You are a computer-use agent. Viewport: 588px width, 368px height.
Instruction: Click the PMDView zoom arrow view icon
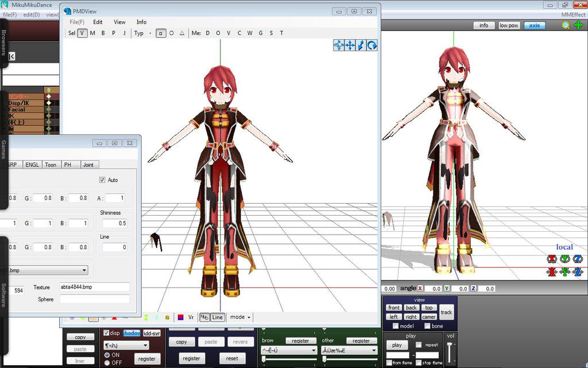(361, 45)
